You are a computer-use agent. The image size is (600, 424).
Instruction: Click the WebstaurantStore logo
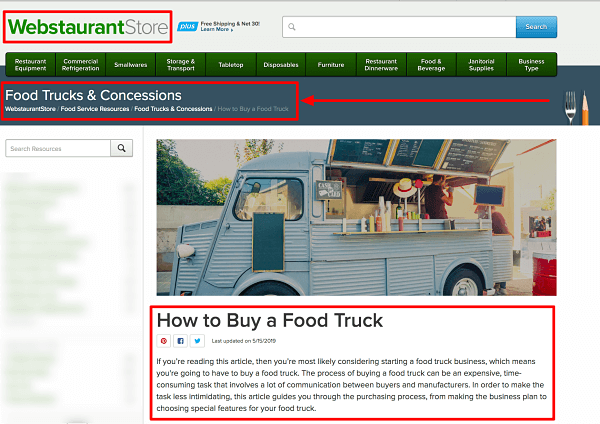tap(88, 27)
